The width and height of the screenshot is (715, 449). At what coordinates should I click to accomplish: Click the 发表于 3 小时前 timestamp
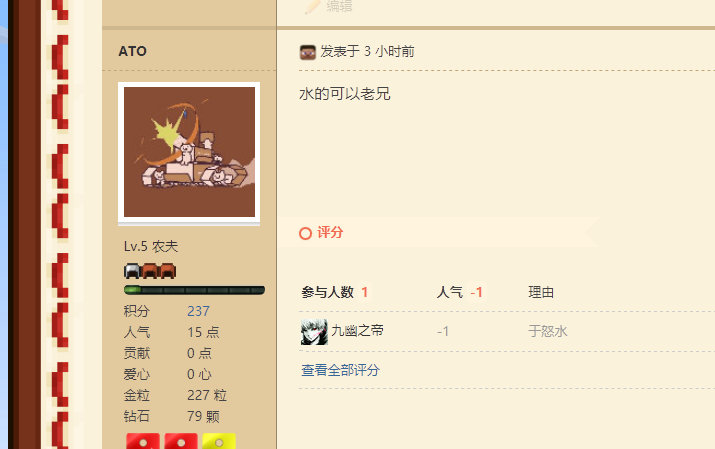(x=368, y=52)
